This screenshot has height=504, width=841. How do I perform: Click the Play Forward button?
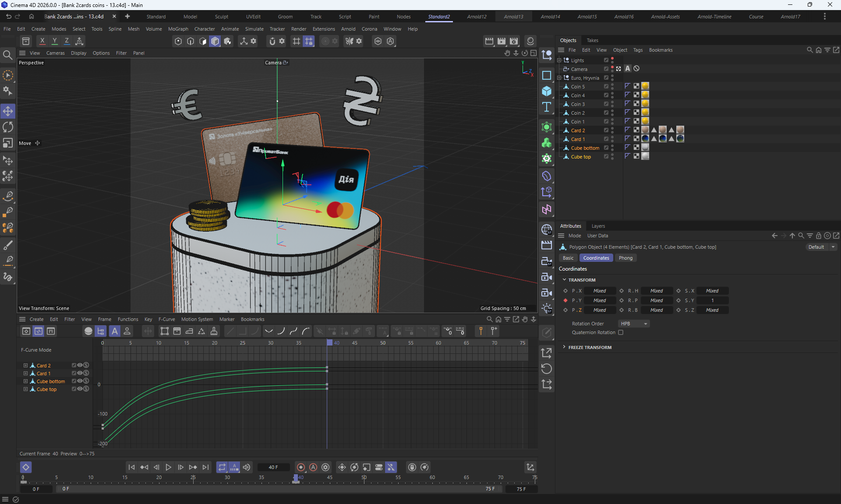pos(168,467)
